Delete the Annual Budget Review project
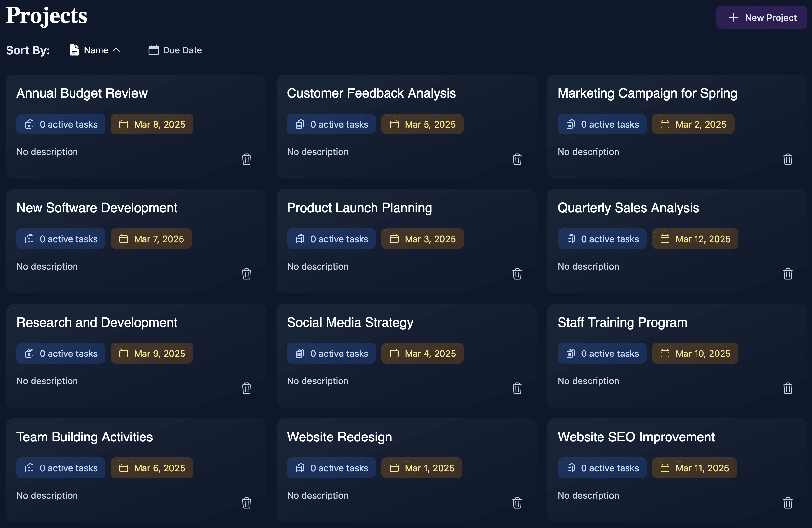Screen dimensions: 812x528 (246, 159)
